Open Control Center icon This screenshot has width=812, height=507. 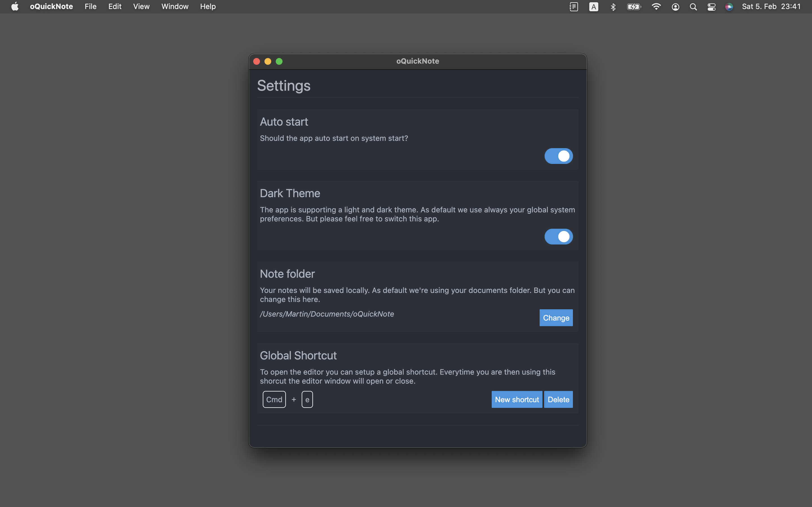(x=711, y=7)
